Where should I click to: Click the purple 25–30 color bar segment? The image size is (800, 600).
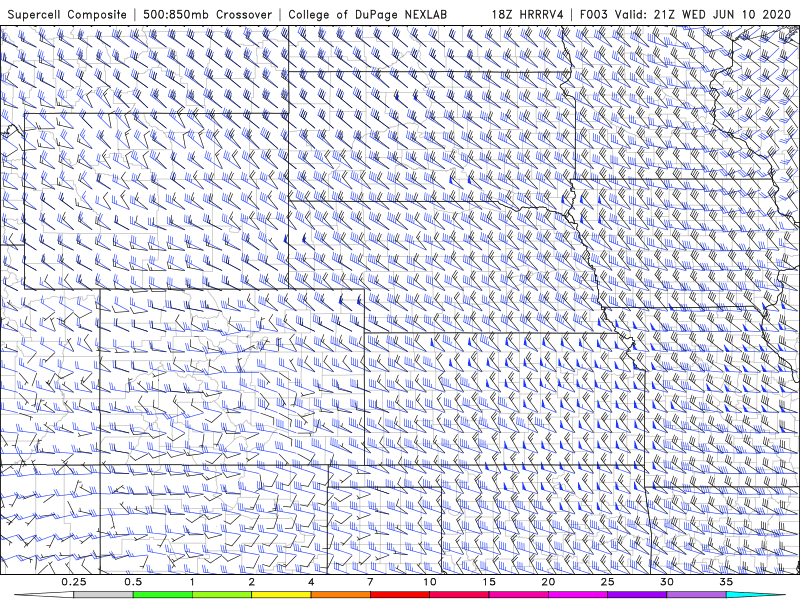637,595
